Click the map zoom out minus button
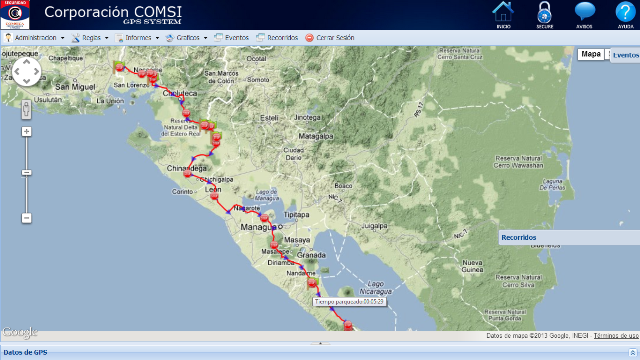 pyautogui.click(x=27, y=218)
